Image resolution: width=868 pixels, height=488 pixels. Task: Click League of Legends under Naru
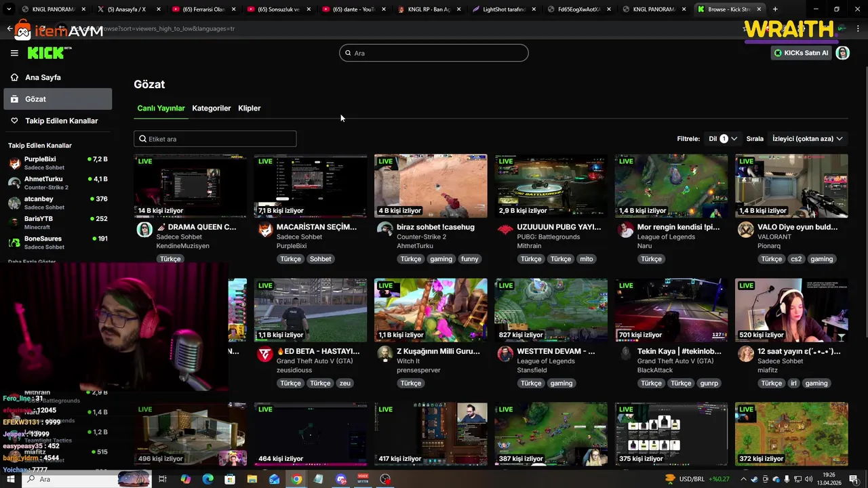[x=665, y=237]
